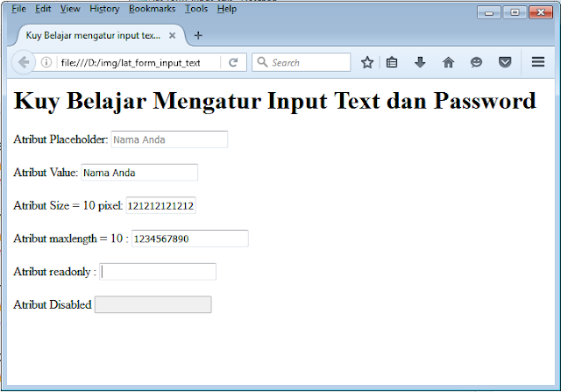The height and width of the screenshot is (392, 561).
Task: Open the hamburger menu
Action: tap(538, 62)
